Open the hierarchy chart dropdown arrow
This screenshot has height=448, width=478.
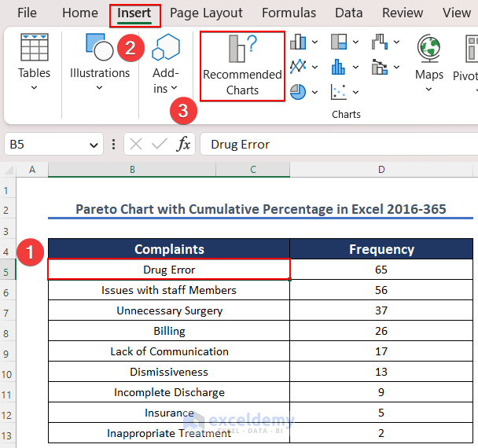[355, 42]
